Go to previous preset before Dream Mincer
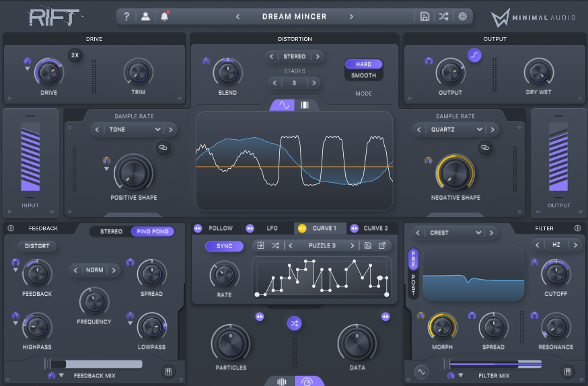The height and width of the screenshot is (386, 588). coord(237,17)
